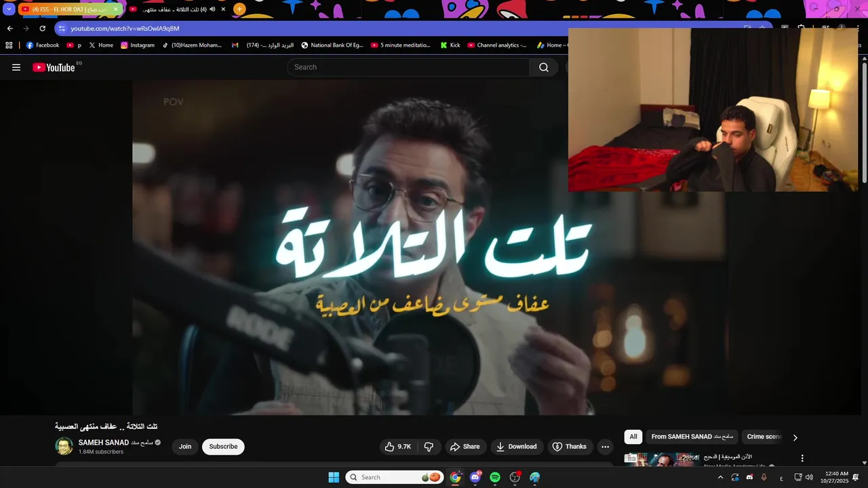Open OBS Studio from the taskbar
The width and height of the screenshot is (868, 488).
[x=515, y=477]
